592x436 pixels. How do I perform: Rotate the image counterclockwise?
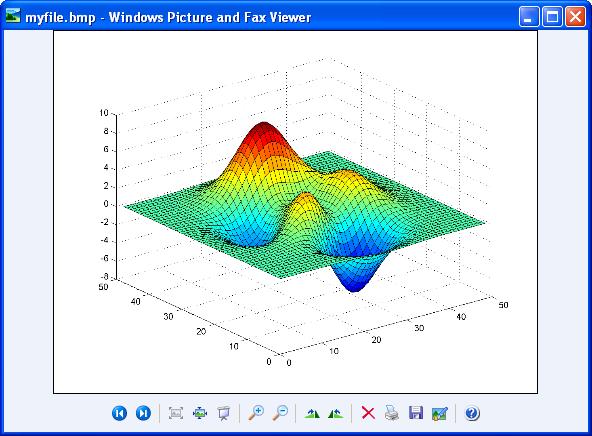(336, 413)
